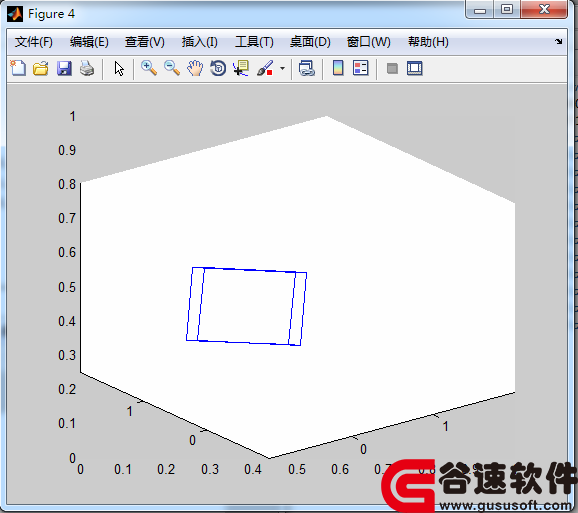The width and height of the screenshot is (578, 513).
Task: Select the Brush data tool
Action: click(265, 68)
